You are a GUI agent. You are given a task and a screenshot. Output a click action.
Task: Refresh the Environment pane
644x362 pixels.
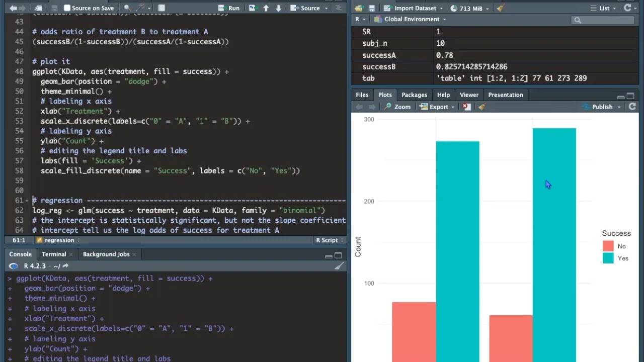click(627, 8)
